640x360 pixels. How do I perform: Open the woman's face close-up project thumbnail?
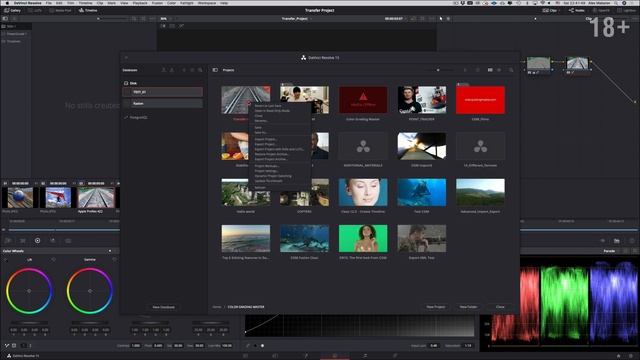coord(363,192)
